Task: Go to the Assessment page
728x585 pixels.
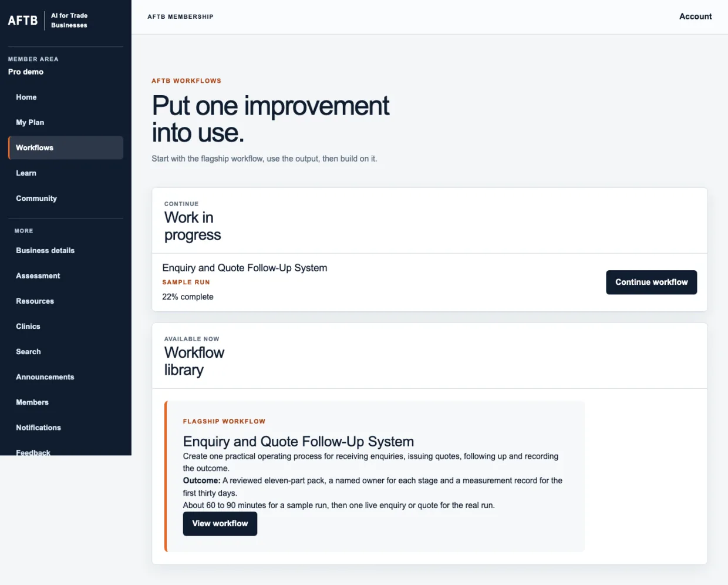Action: click(x=66, y=276)
